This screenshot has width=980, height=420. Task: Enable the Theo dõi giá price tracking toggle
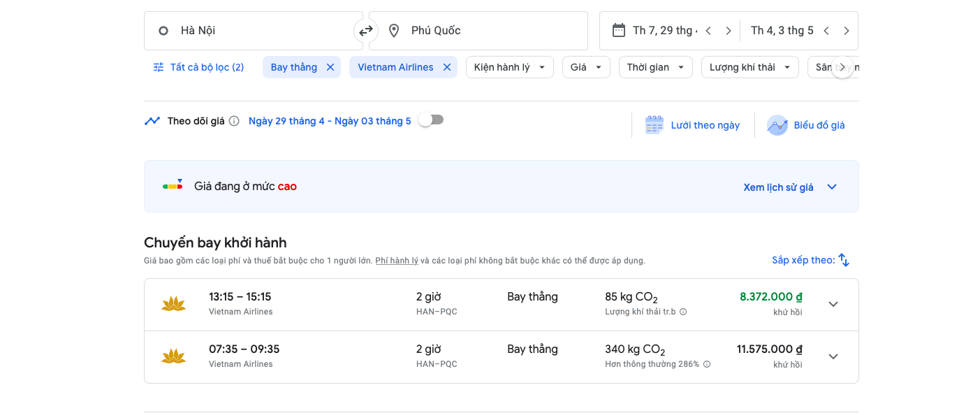[x=430, y=120]
